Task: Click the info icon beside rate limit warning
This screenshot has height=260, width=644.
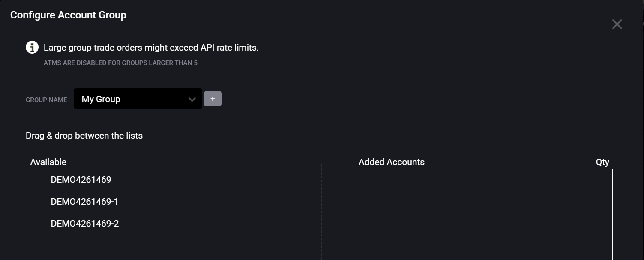Action: coord(32,47)
